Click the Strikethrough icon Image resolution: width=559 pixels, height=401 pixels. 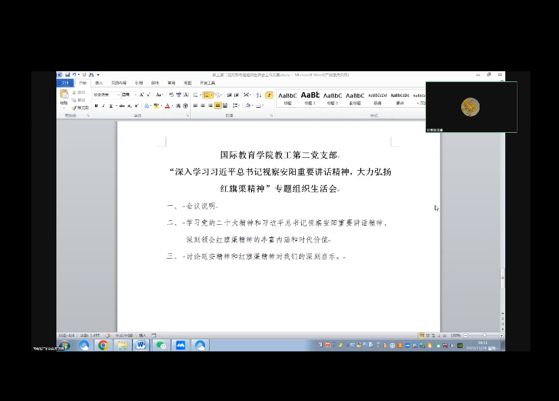coord(122,106)
